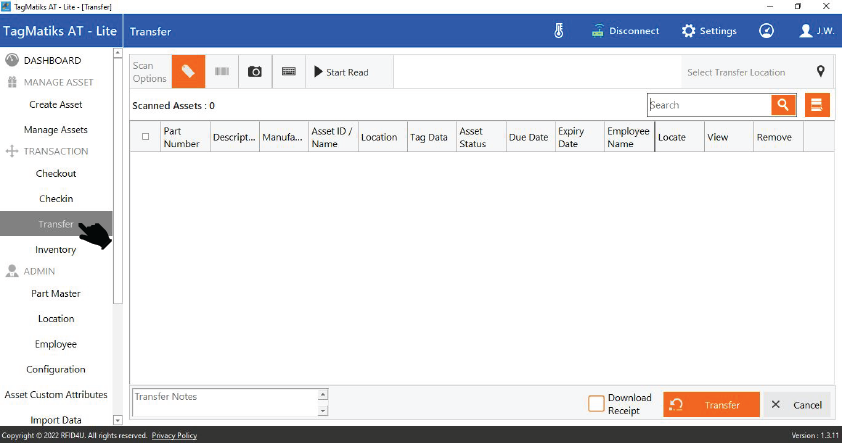842x443 pixels.
Task: Go to Inventory in the sidebar
Action: (x=56, y=250)
